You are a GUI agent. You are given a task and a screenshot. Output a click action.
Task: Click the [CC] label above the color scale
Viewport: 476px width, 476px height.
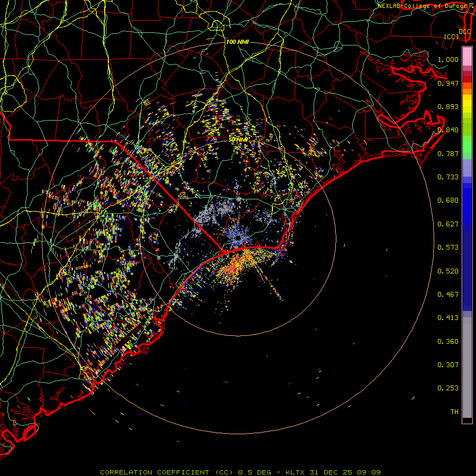(451, 36)
